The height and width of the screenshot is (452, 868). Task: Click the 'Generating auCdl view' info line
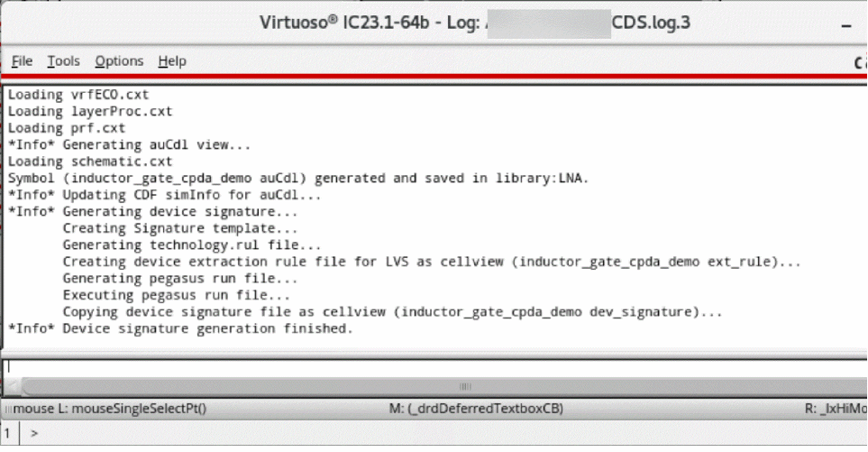(130, 144)
